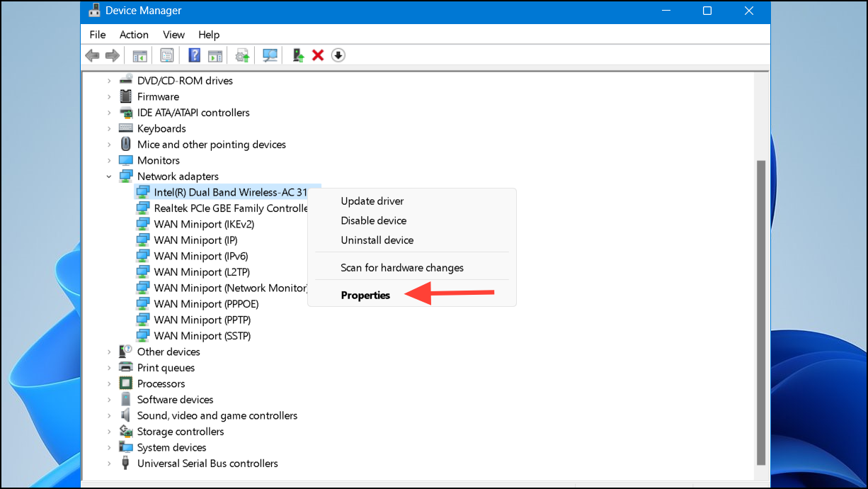Maximize the Device Manager window
Image resolution: width=868 pixels, height=489 pixels.
(x=707, y=11)
